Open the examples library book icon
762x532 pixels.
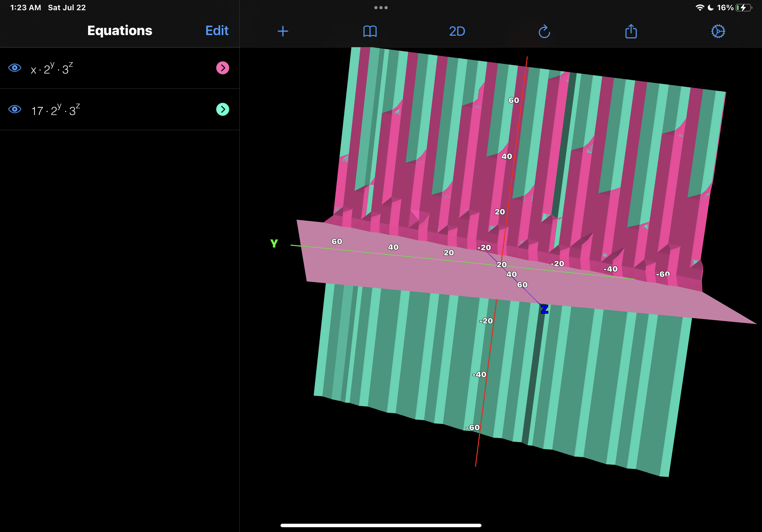[x=370, y=32]
